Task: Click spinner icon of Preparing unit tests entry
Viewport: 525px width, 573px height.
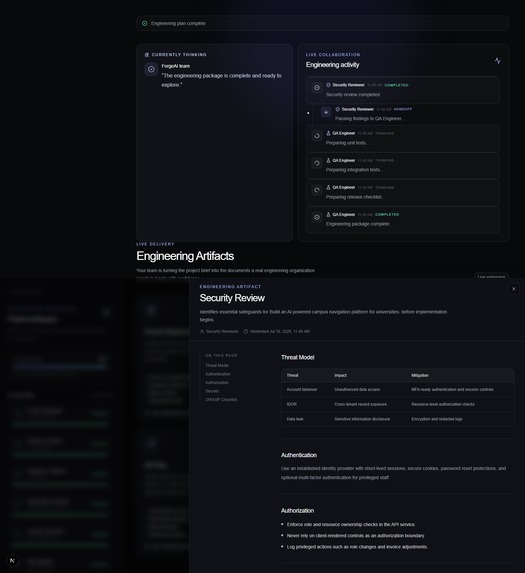Action: 317,136
